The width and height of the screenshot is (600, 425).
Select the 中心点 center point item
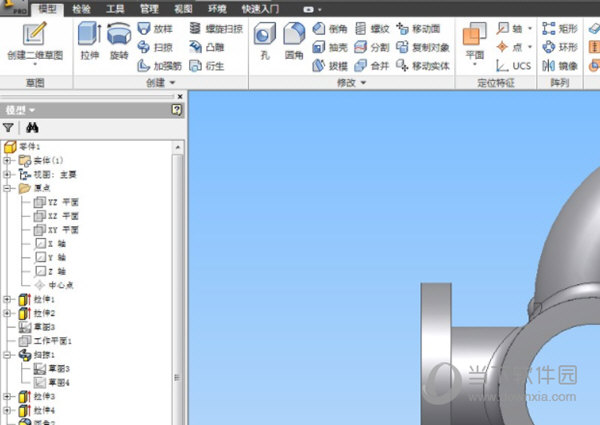click(x=54, y=285)
